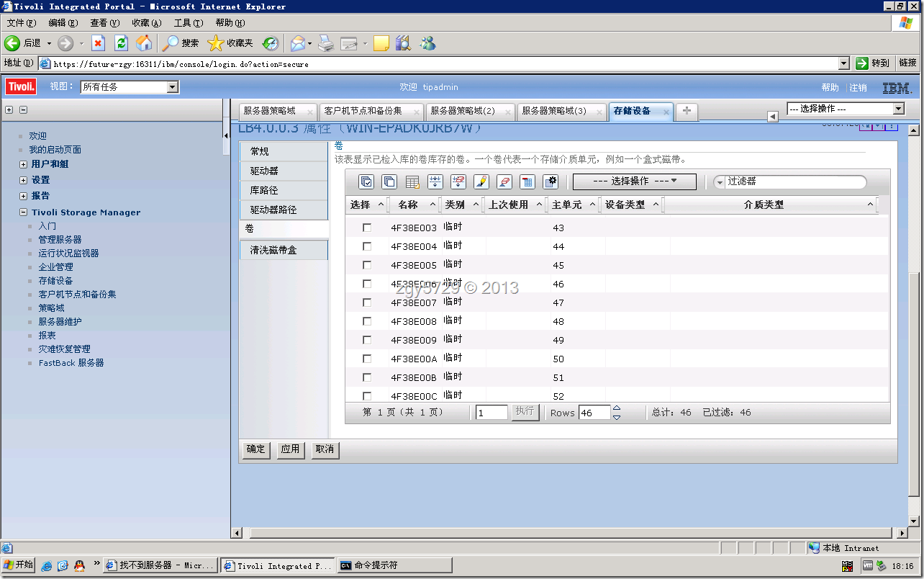Check the box for volume 4F38E005
Viewport: 924px width, 579px height.
[367, 265]
